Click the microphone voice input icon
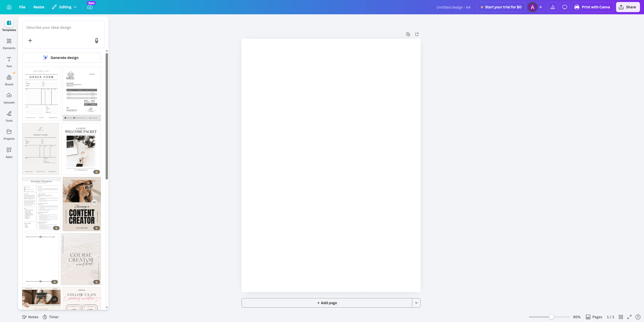The image size is (644, 322). [x=96, y=40]
